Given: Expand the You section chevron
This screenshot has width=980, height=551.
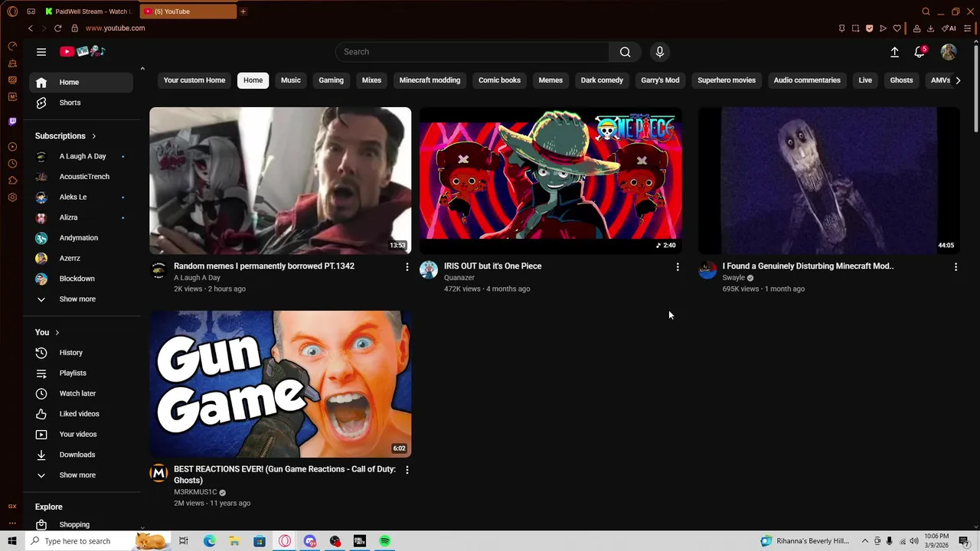Looking at the screenshot, I should click(x=57, y=332).
